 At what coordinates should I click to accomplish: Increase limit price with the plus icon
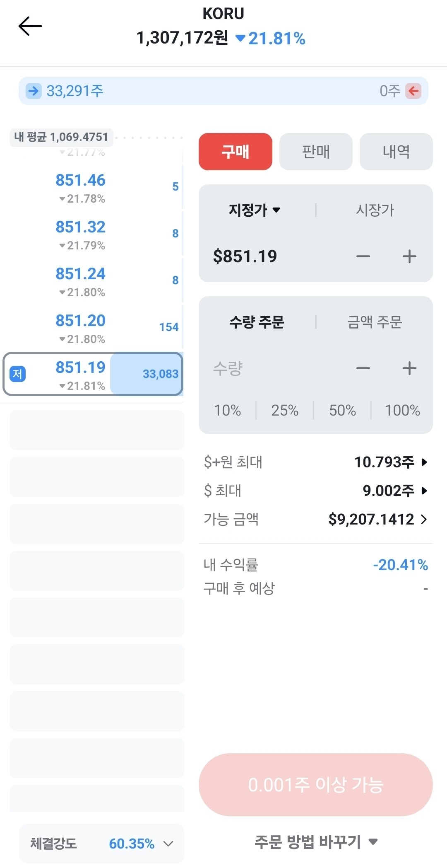coord(409,256)
